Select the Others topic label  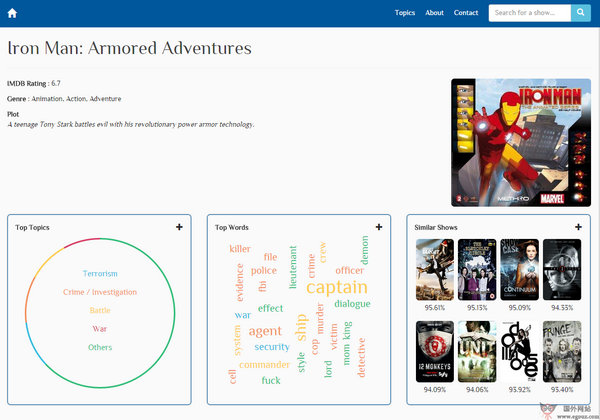[100, 347]
